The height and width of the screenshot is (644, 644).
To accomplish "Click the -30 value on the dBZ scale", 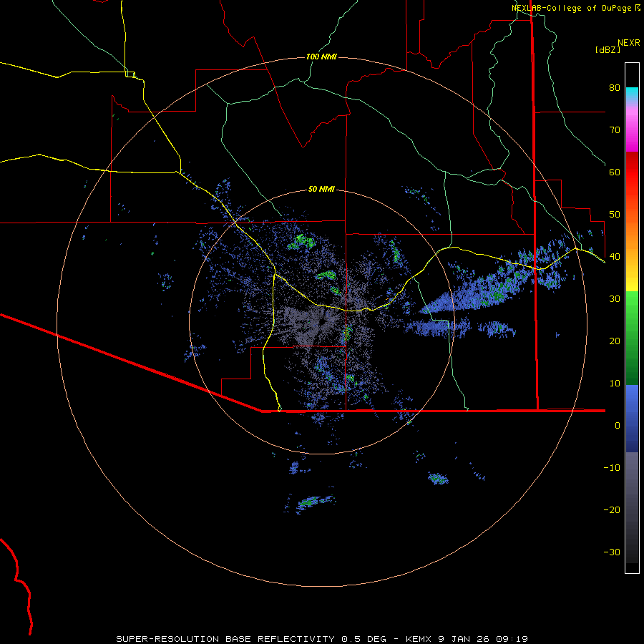I will (x=612, y=552).
